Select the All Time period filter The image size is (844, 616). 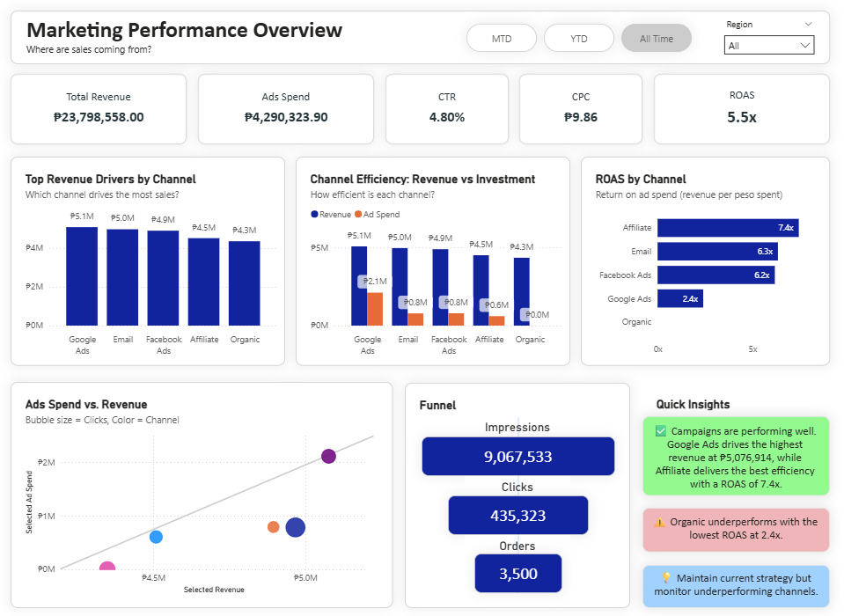(x=656, y=39)
